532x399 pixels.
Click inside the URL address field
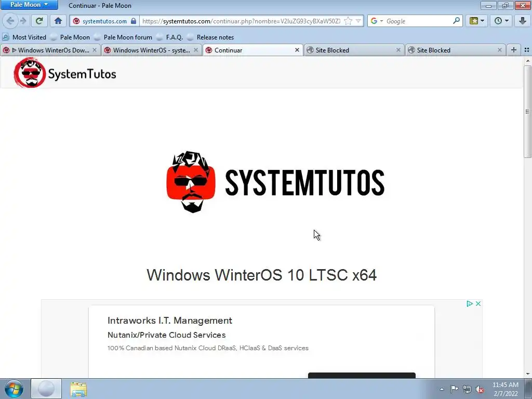click(x=241, y=21)
